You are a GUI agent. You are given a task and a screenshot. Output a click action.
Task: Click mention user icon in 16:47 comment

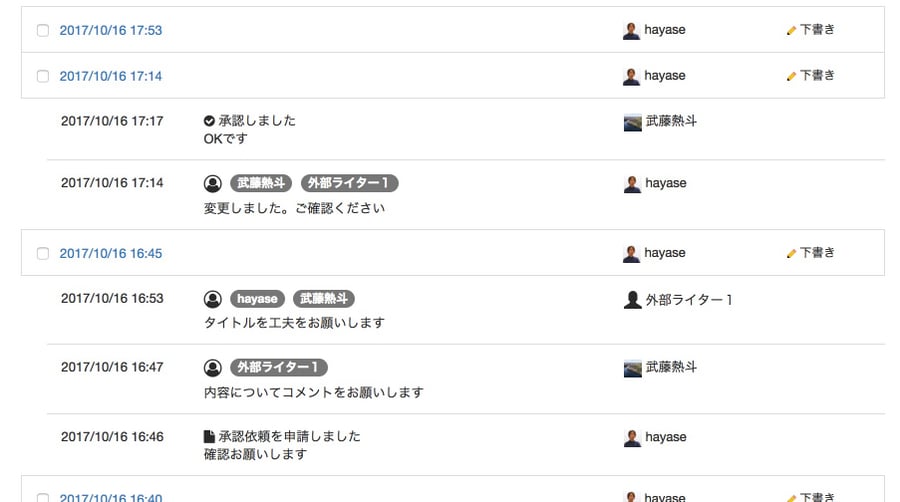tap(212, 368)
